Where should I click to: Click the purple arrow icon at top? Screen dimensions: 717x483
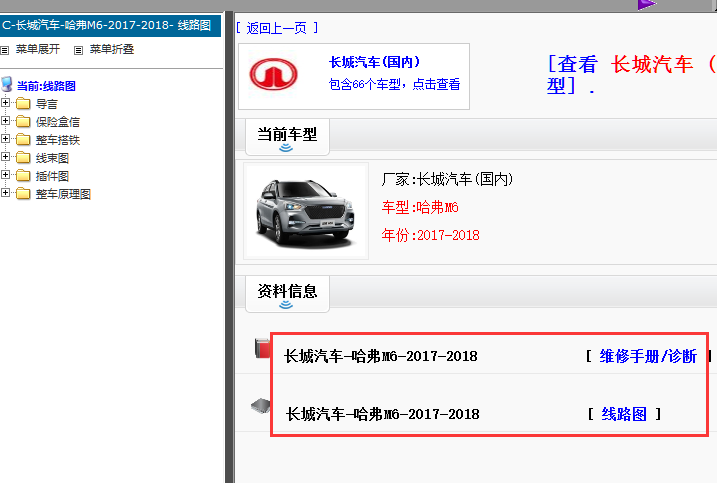[x=647, y=5]
